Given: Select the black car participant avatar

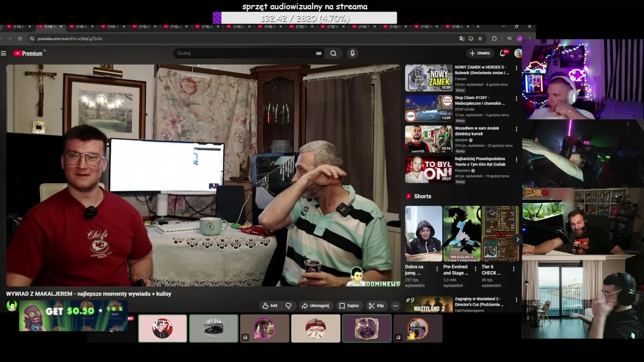Looking at the screenshot, I should [214, 329].
